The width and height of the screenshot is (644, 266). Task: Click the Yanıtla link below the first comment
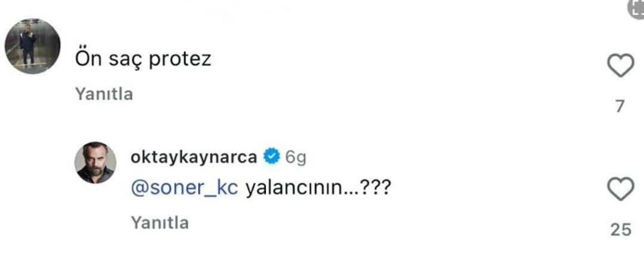click(x=104, y=94)
